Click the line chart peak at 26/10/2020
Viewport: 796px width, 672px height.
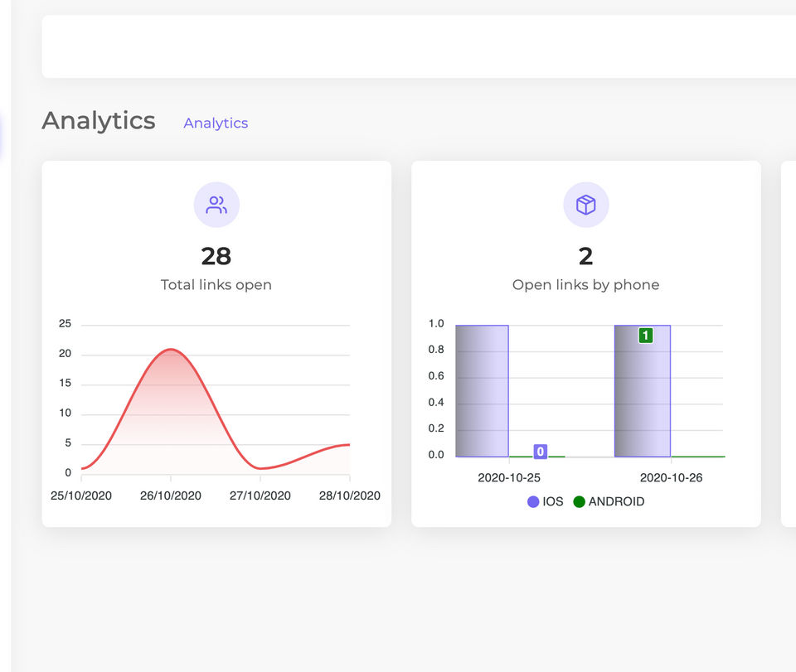[171, 350]
